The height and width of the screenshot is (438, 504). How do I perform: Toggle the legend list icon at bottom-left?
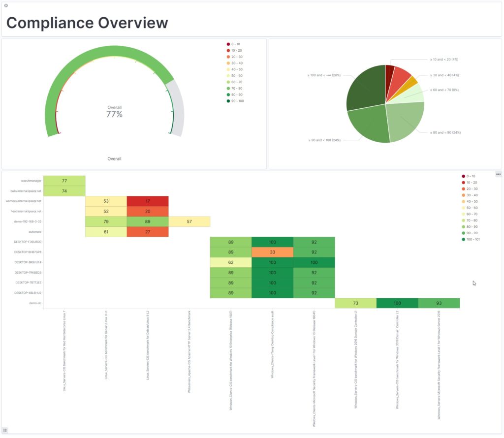coord(5,430)
